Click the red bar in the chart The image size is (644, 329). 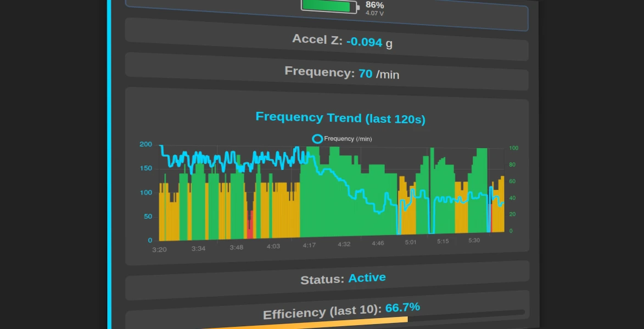pos(250,226)
